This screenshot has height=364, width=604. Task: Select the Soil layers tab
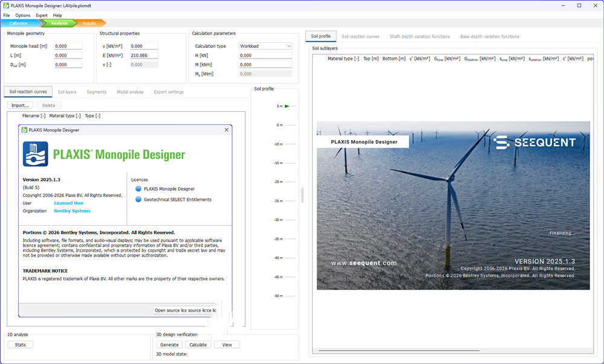click(67, 92)
